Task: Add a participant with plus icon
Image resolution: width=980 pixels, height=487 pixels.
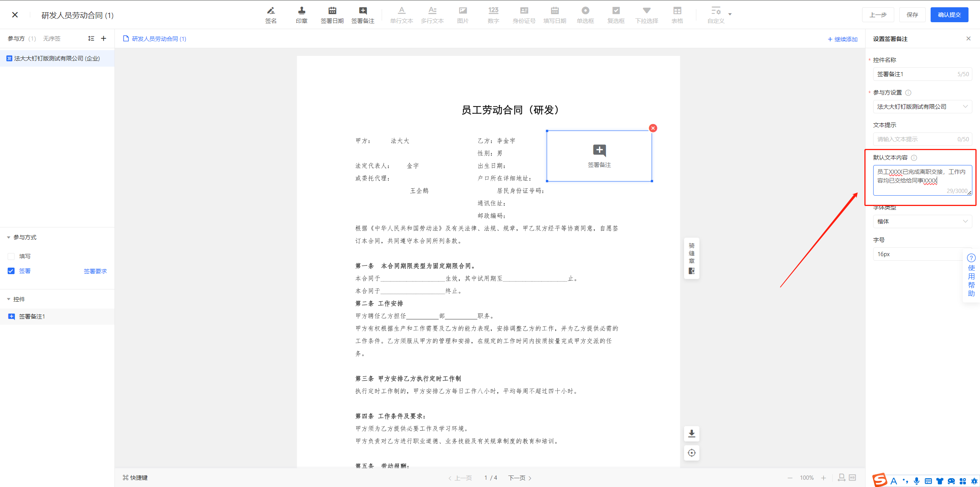Action: pos(103,38)
